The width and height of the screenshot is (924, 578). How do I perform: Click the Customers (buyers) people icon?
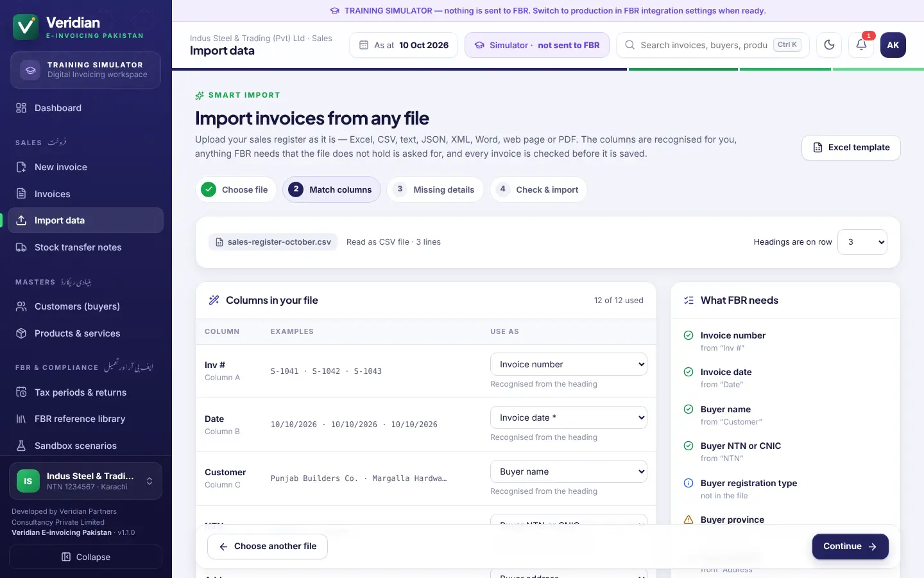pyautogui.click(x=21, y=306)
